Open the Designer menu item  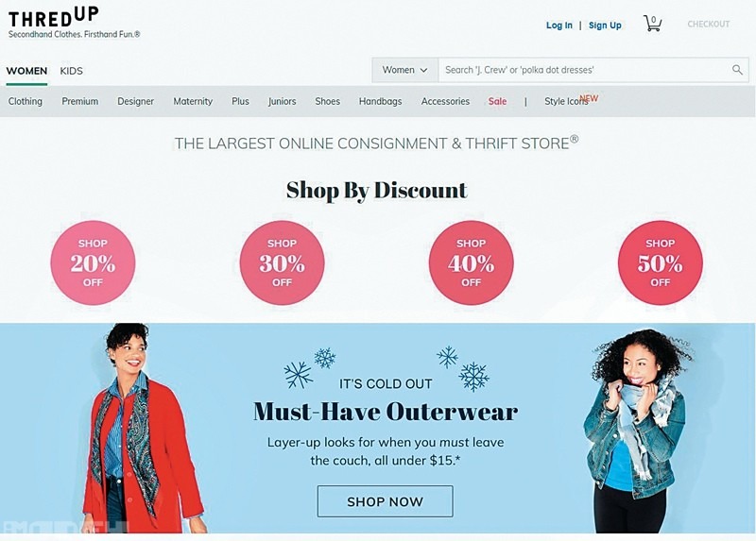(135, 101)
